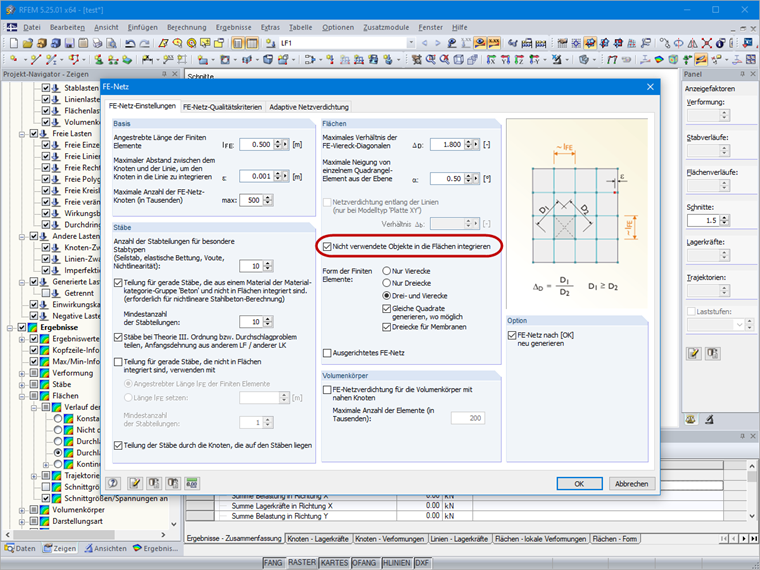Image resolution: width=760 pixels, height=570 pixels.
Task: Collapse the Ergebnisse tree node
Action: [x=10, y=328]
